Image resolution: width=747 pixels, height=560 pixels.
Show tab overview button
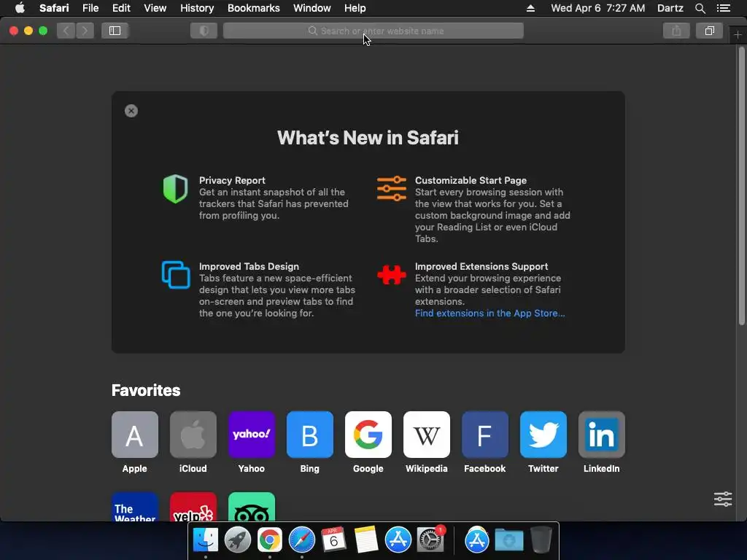click(x=709, y=31)
